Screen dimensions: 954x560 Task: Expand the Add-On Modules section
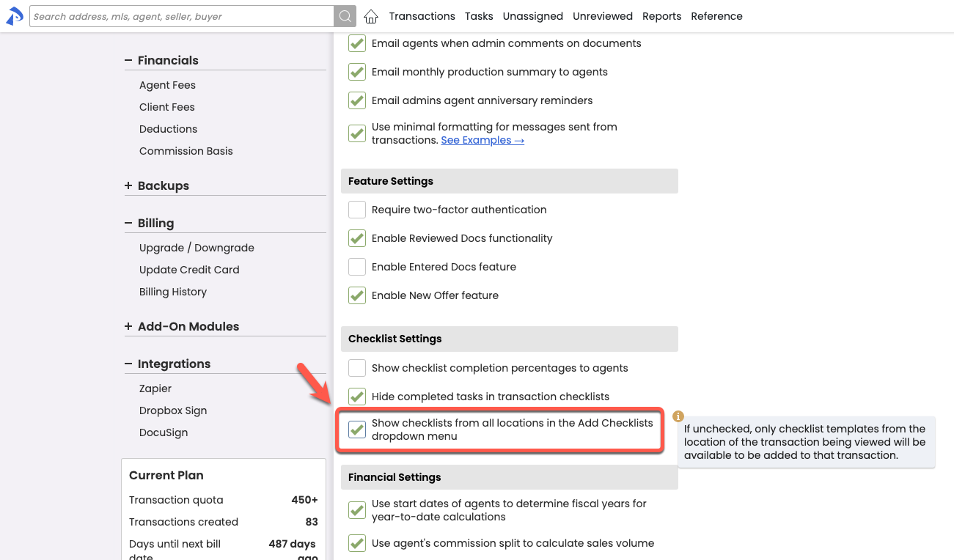point(129,326)
